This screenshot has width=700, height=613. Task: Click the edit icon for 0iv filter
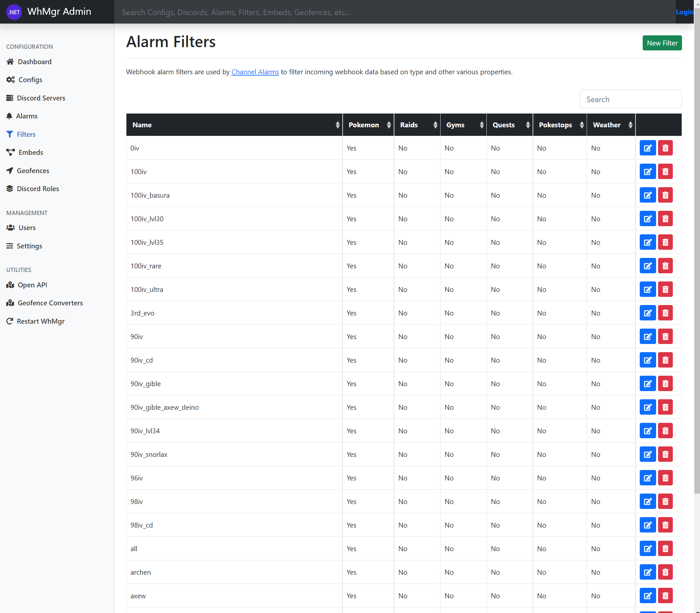coord(647,148)
